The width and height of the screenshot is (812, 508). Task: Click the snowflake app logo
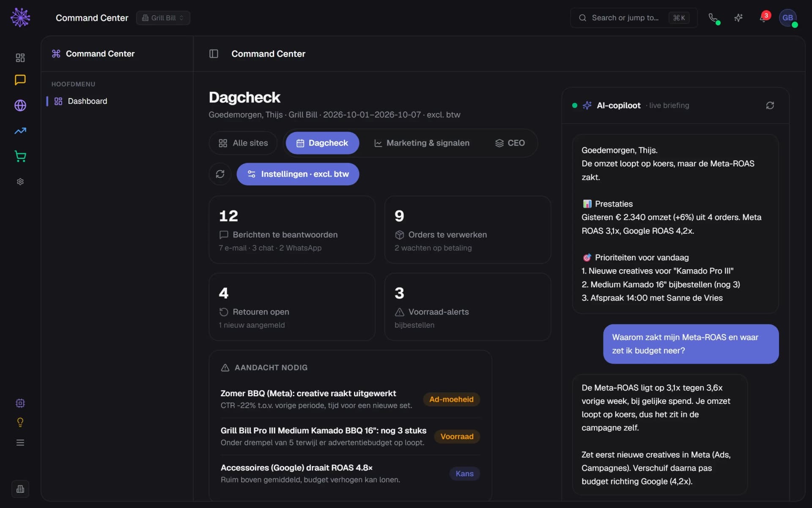pyautogui.click(x=20, y=17)
